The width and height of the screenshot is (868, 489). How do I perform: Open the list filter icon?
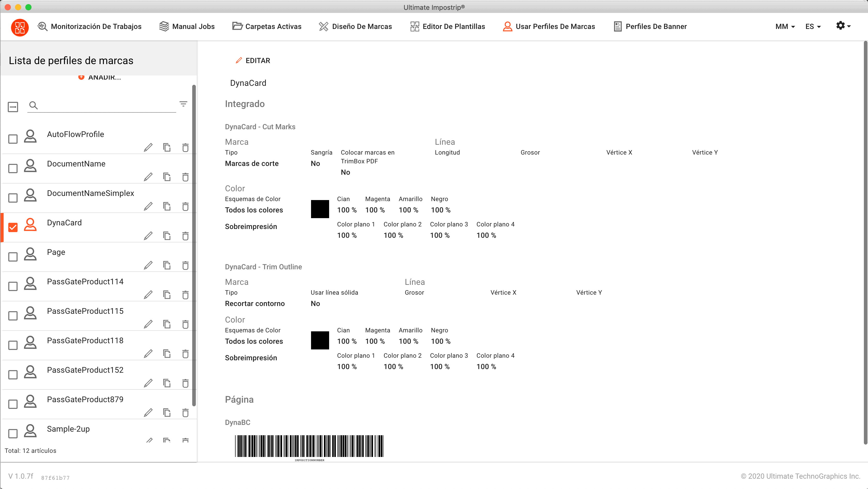pyautogui.click(x=183, y=104)
